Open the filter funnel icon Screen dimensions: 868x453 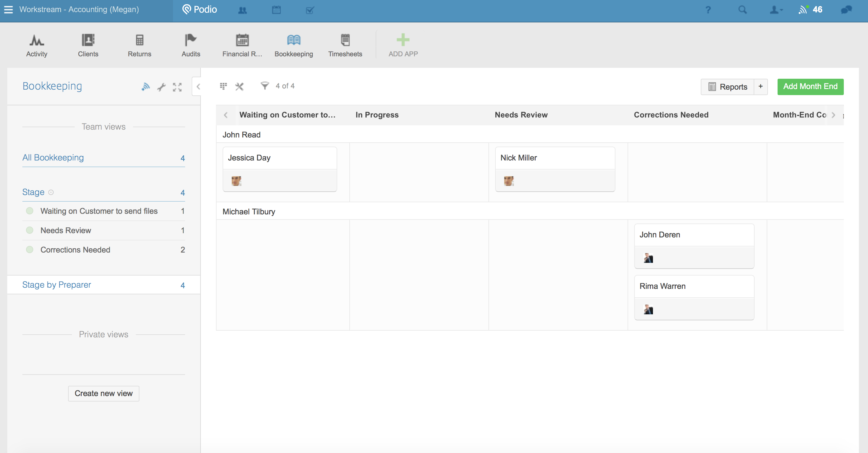point(265,86)
